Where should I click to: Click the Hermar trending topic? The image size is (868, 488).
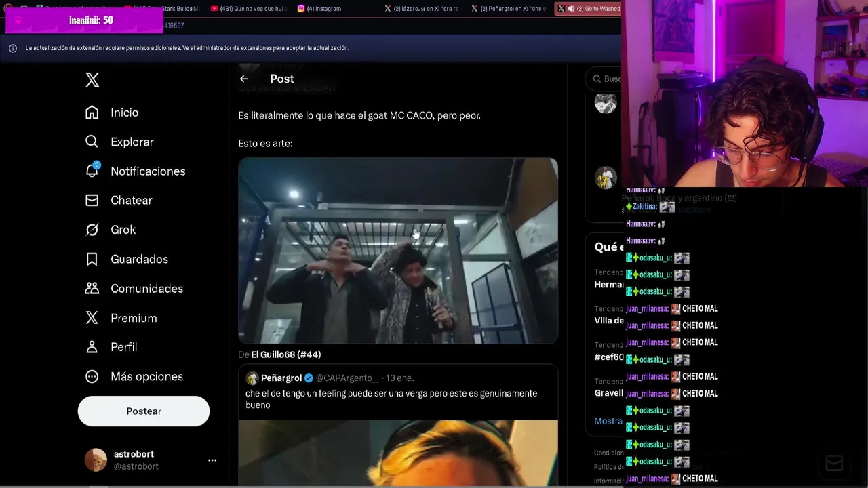(x=608, y=285)
